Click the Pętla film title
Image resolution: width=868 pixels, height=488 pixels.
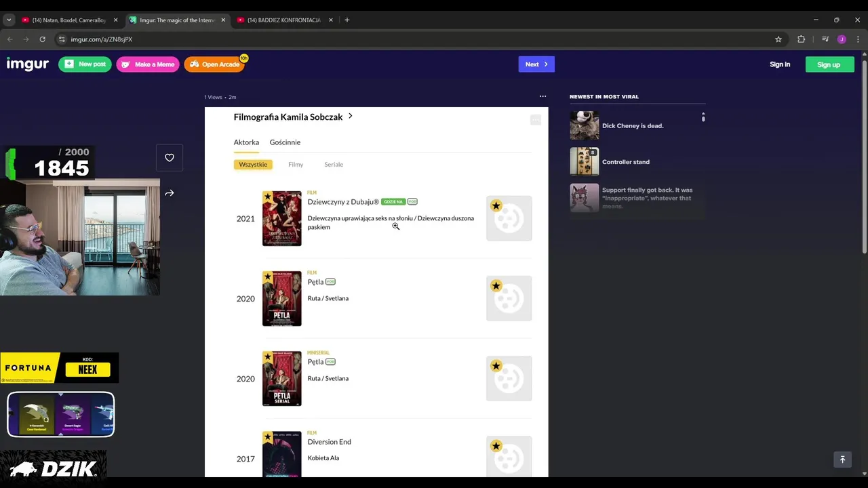click(x=315, y=282)
